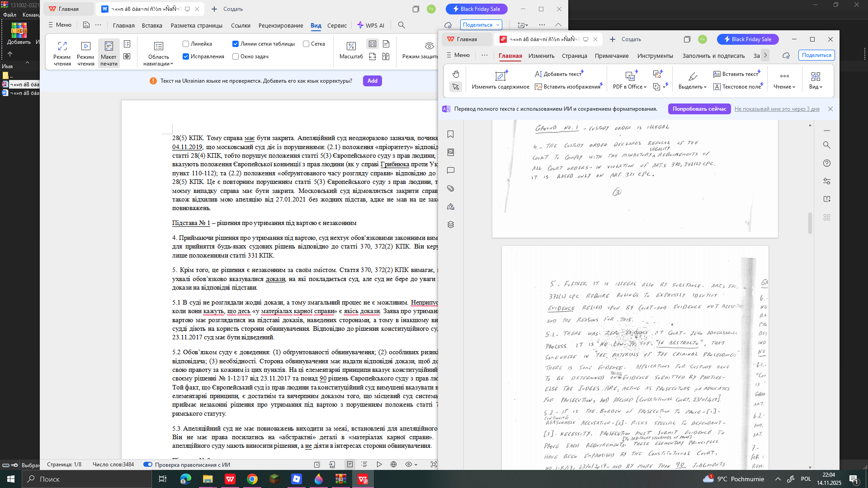Screen dimensions: 868x488
Task: Click the magnifier search icon in the PDF right sidebar
Action: click(x=827, y=145)
